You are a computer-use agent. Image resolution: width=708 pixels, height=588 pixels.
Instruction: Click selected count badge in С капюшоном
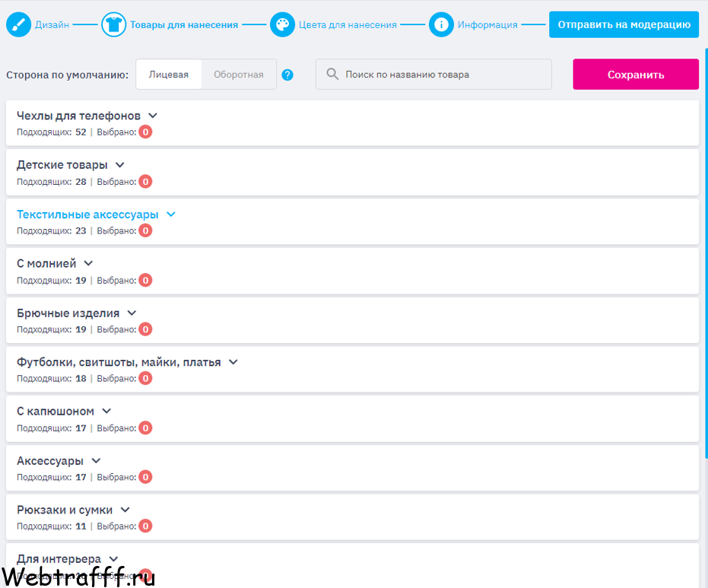pos(145,427)
